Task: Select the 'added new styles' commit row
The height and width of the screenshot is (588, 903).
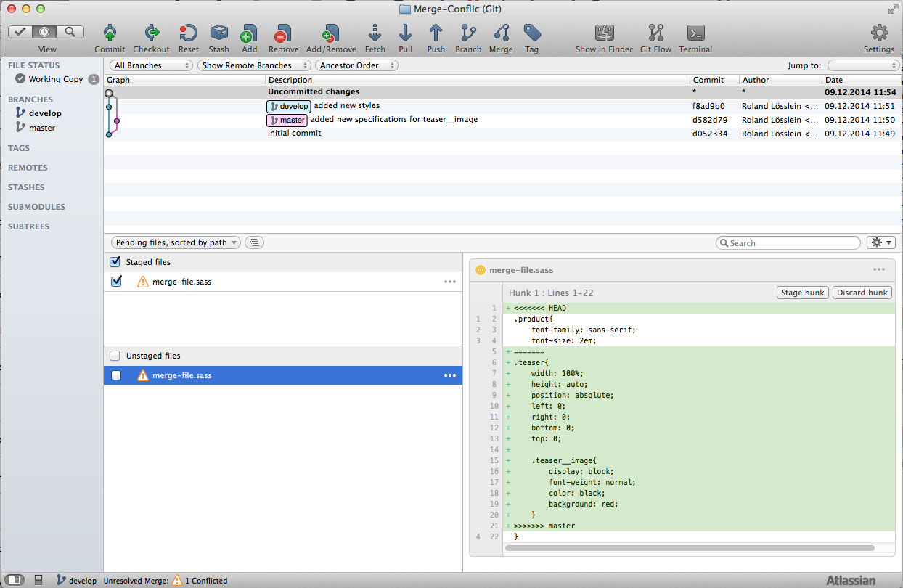Action: 502,106
